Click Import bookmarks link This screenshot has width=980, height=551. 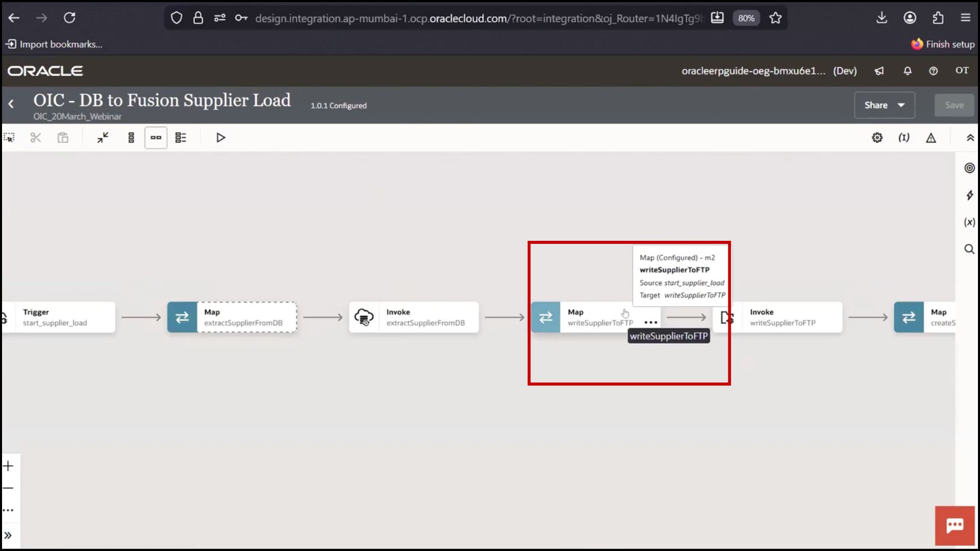pos(54,44)
